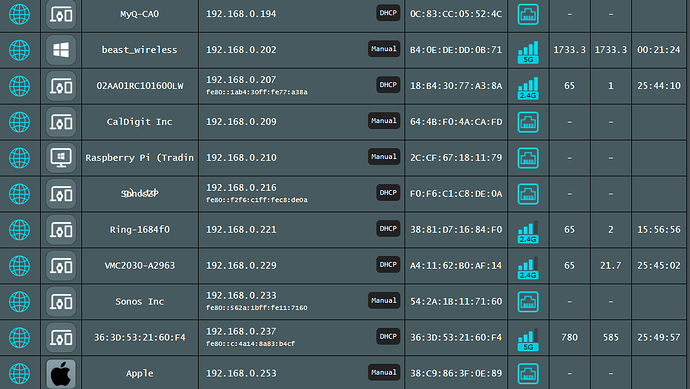Click the Manual badge for 192.168.0.202
Image resolution: width=690 pixels, height=389 pixels.
pyautogui.click(x=384, y=49)
